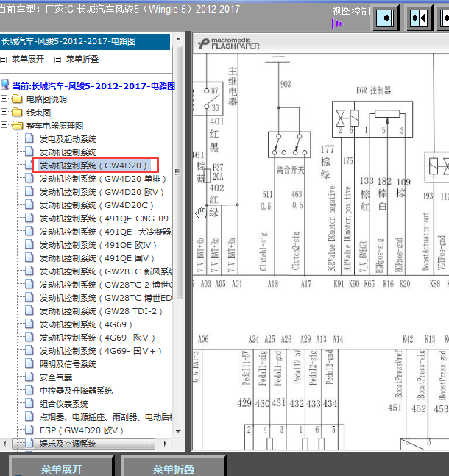Click the purple audio indicator icon
Image resolution: width=449 pixels, height=476 pixels.
338,24
